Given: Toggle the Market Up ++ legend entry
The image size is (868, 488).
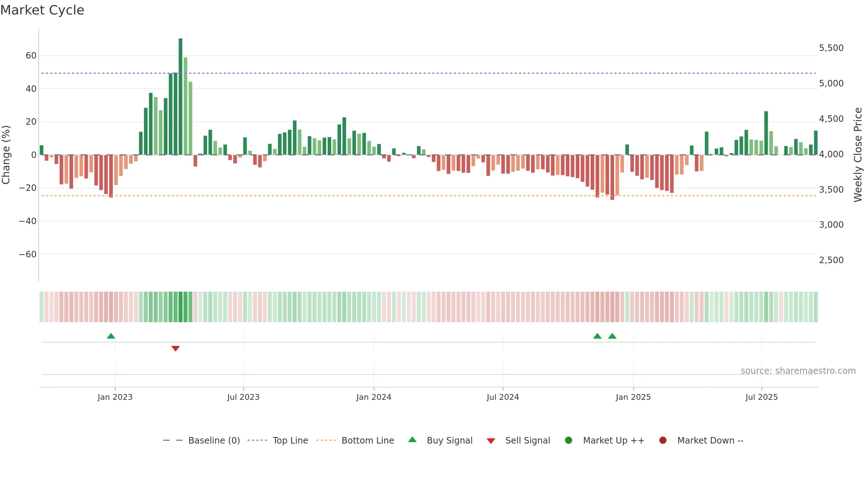Looking at the screenshot, I should click(604, 440).
